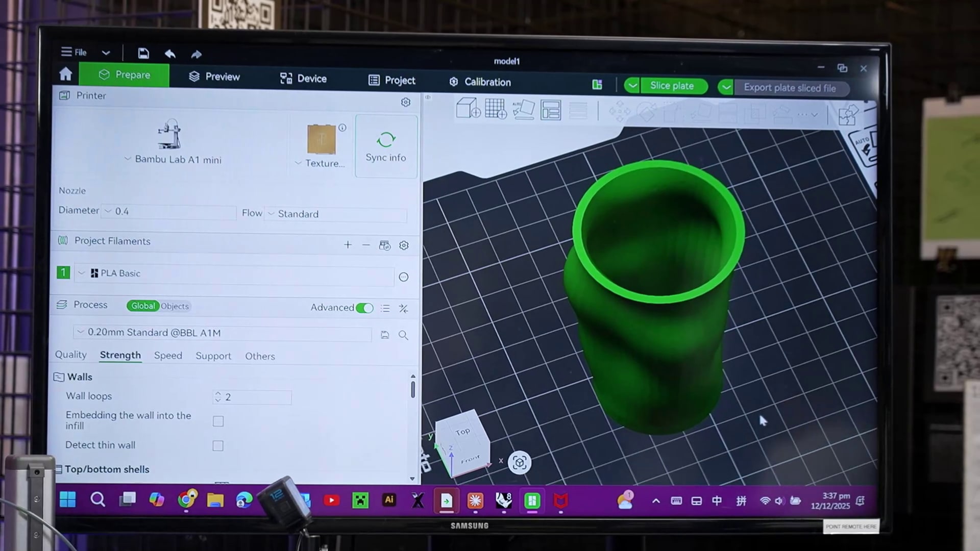
Task: Check Embedding the wall into infill
Action: tap(218, 421)
